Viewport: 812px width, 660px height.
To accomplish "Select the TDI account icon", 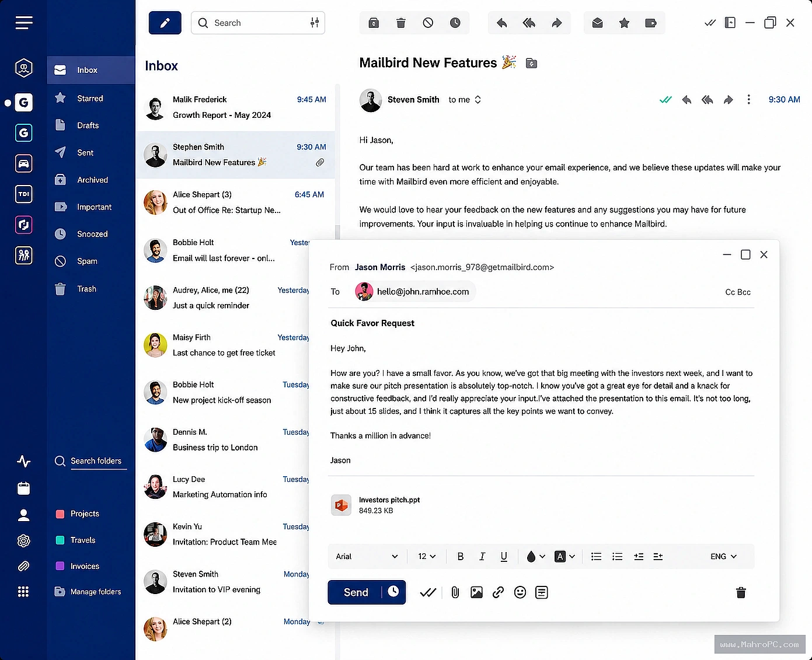I will [23, 194].
